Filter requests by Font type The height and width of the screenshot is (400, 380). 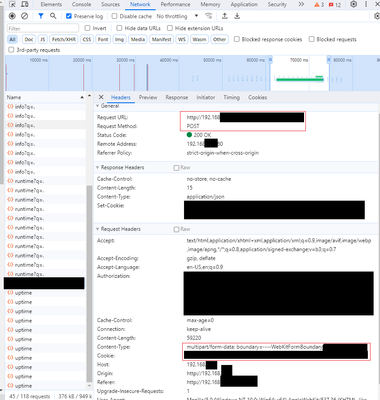[103, 39]
